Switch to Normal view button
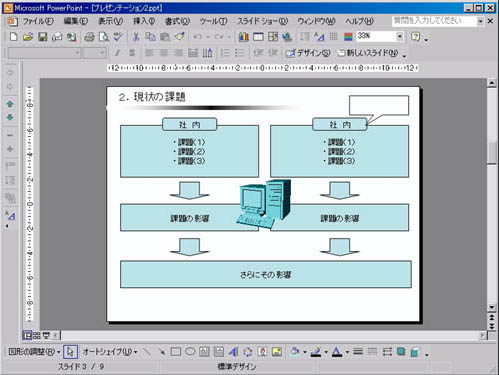This screenshot has width=499, height=375. [27, 335]
